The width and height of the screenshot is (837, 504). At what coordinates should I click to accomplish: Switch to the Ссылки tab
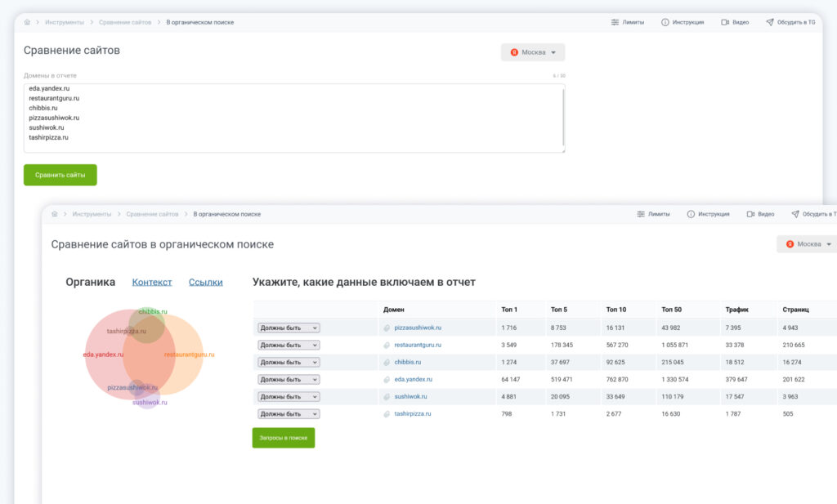(x=205, y=282)
